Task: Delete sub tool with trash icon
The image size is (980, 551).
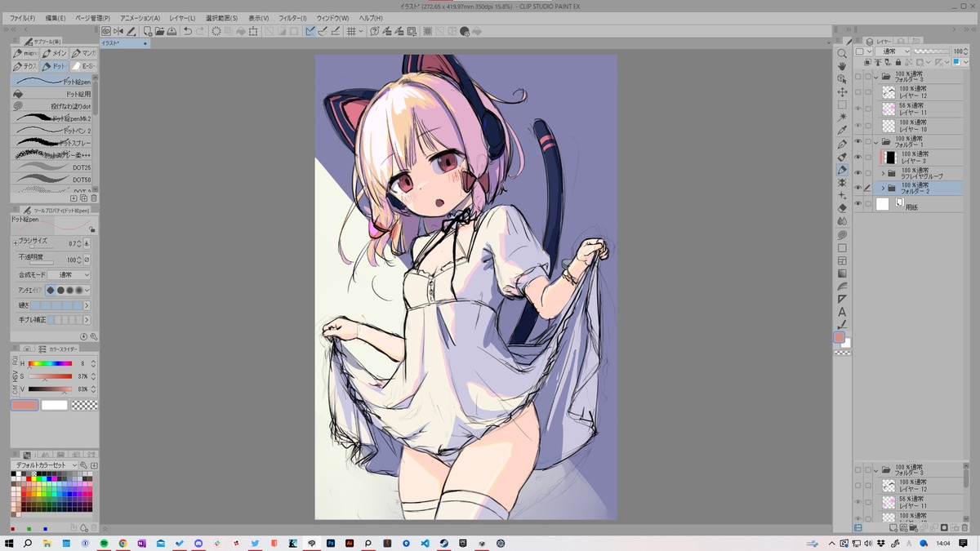Action: coord(94,198)
